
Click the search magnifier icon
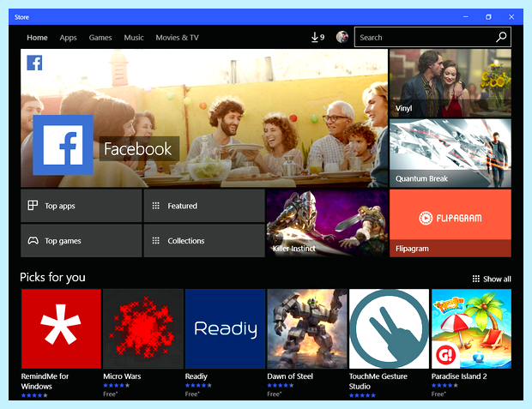[501, 37]
